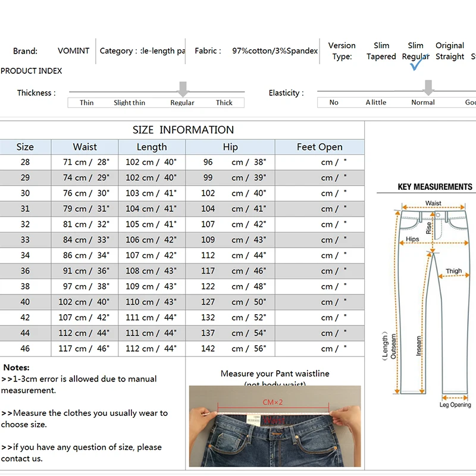The image size is (476, 476).
Task: Click the Rise label on the diagram
Action: point(428,228)
